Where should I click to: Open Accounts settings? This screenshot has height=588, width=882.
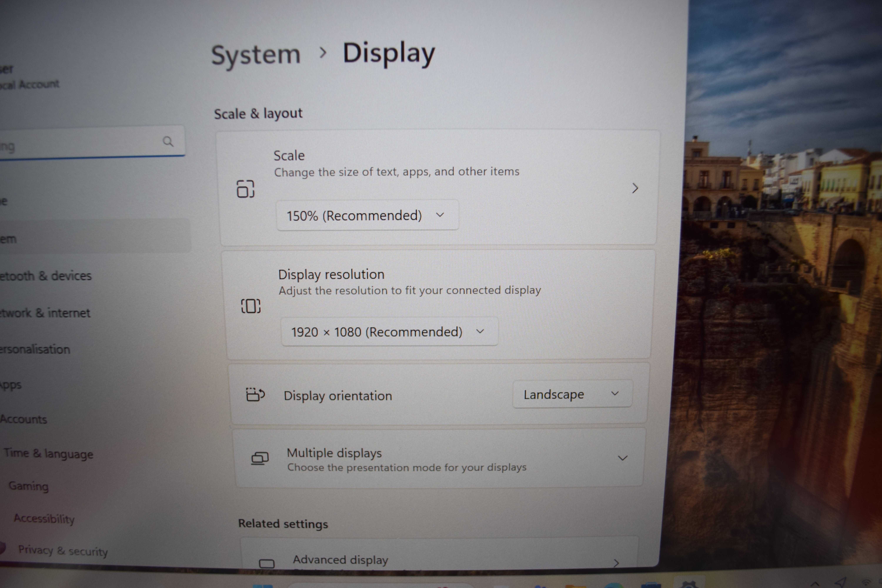[x=24, y=419]
